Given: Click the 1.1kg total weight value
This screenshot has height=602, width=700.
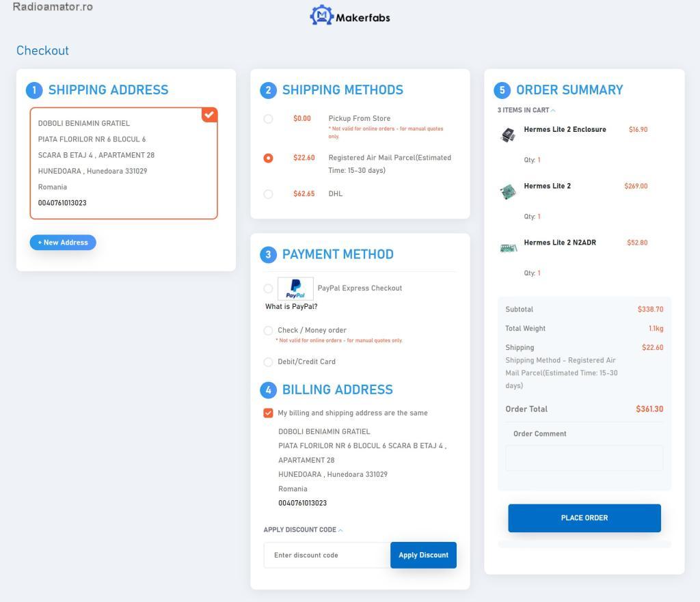Looking at the screenshot, I should coord(656,329).
